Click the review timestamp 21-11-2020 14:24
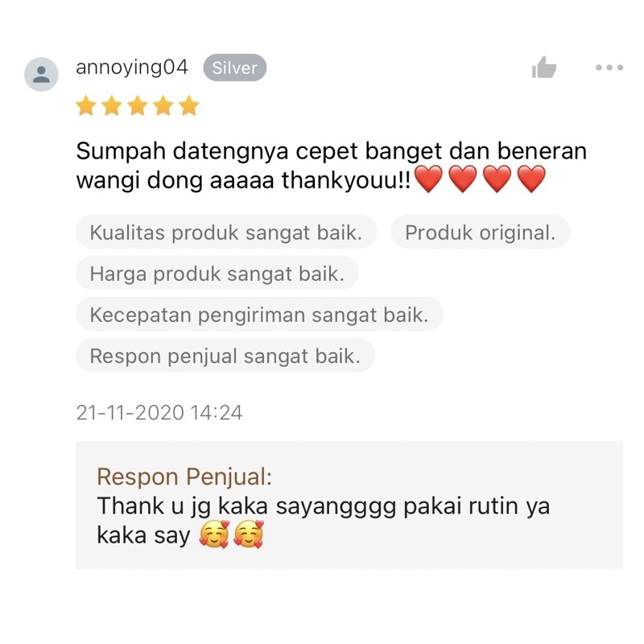644x644 pixels. click(x=159, y=412)
